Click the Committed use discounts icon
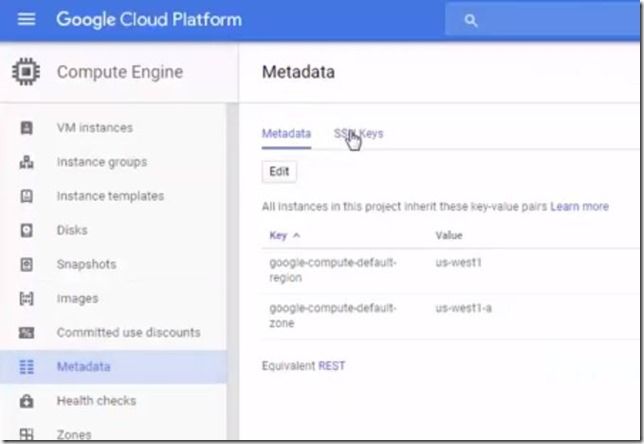This screenshot has height=444, width=644. (27, 332)
